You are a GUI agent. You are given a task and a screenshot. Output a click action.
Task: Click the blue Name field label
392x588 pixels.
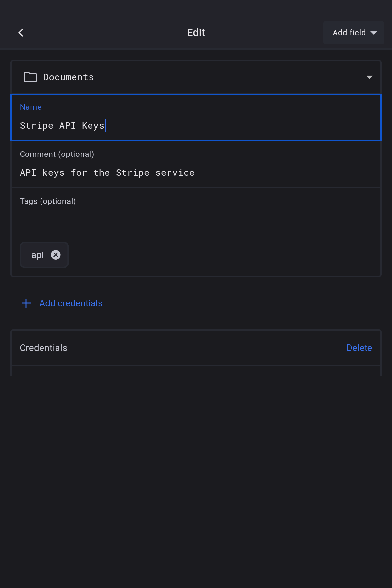[x=30, y=107]
